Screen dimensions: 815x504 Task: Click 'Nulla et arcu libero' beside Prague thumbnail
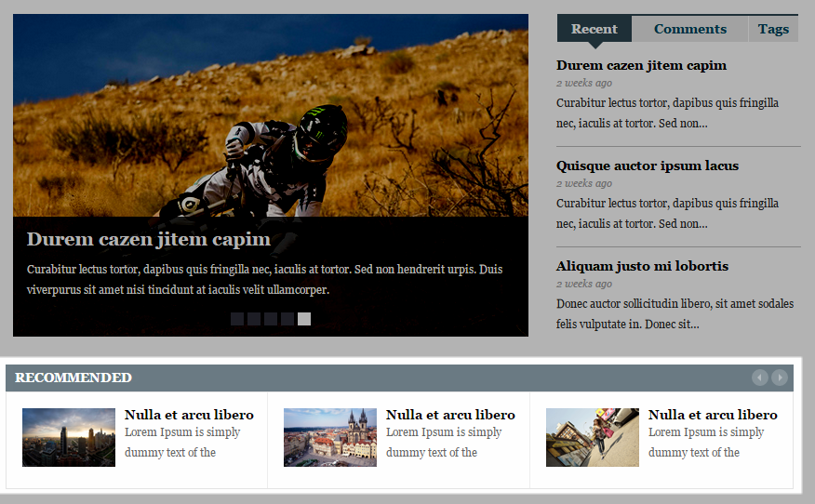450,415
